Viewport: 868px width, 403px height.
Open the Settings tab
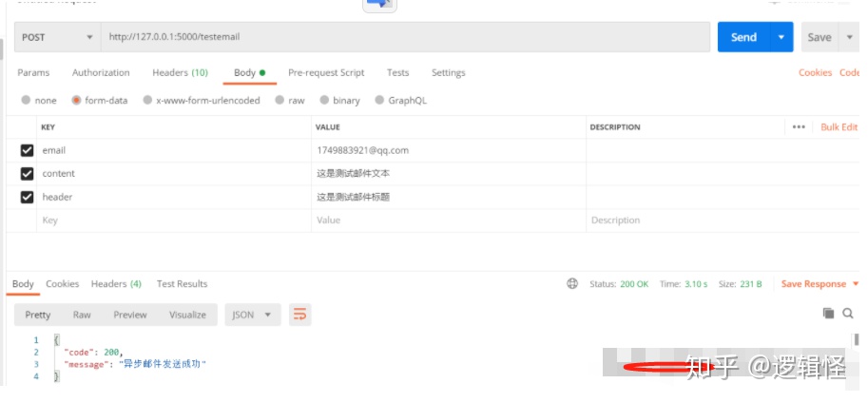point(449,72)
